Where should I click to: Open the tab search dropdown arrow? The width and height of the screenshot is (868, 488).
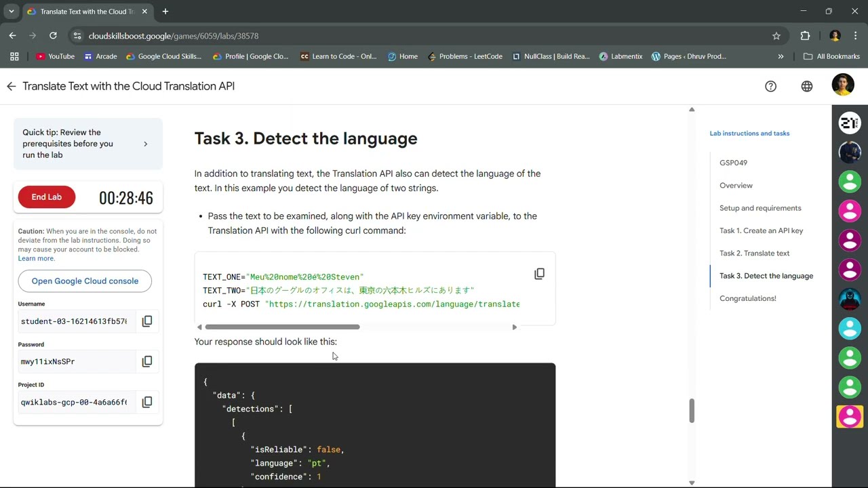click(12, 12)
